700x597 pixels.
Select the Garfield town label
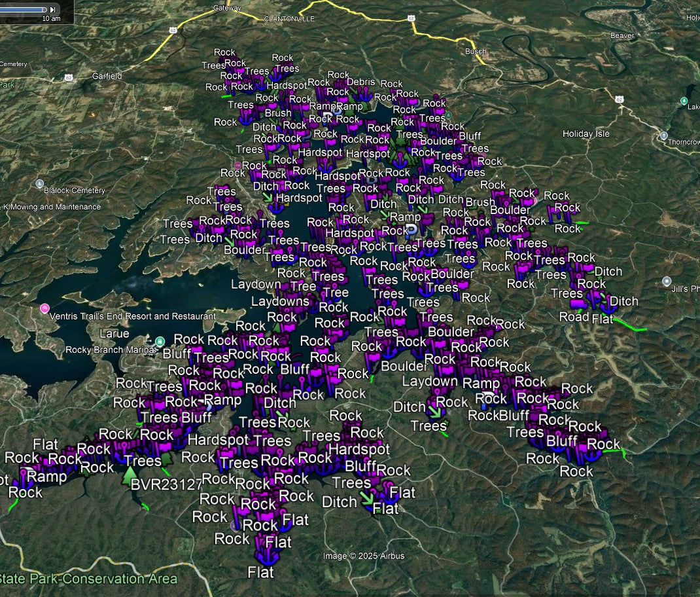tap(107, 76)
